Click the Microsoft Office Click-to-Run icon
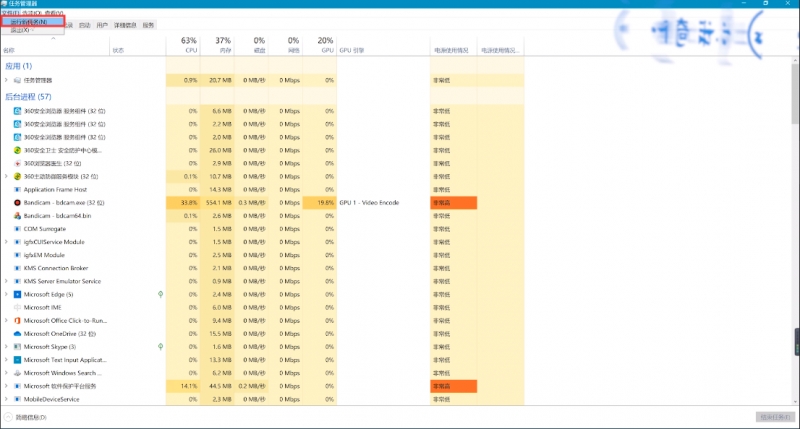The width and height of the screenshot is (800, 429). 17,320
